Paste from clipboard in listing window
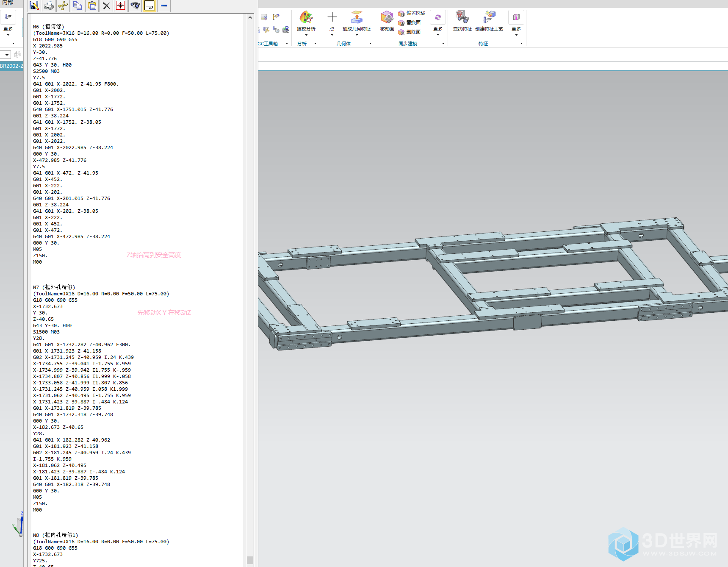Viewport: 728px width, 567px height. click(92, 6)
